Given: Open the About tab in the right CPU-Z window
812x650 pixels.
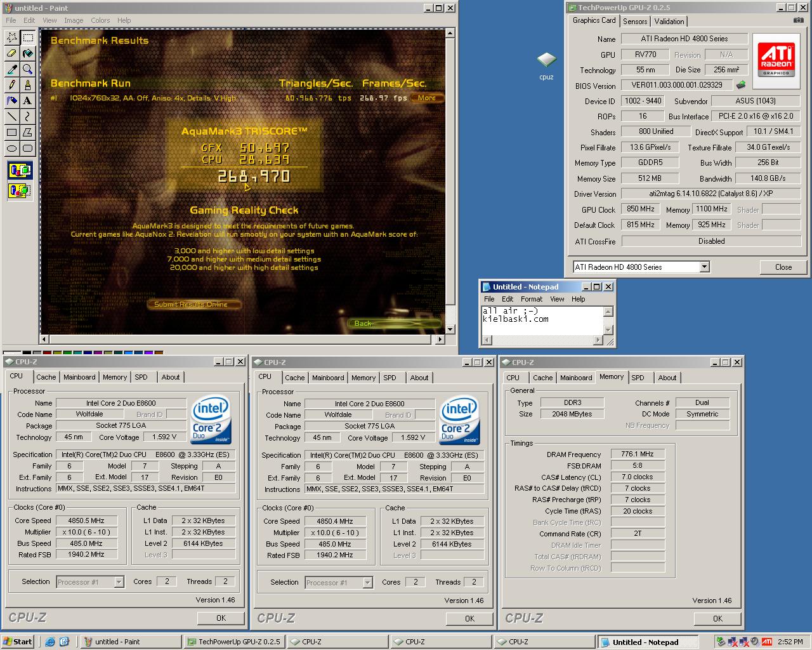Looking at the screenshot, I should [x=667, y=378].
